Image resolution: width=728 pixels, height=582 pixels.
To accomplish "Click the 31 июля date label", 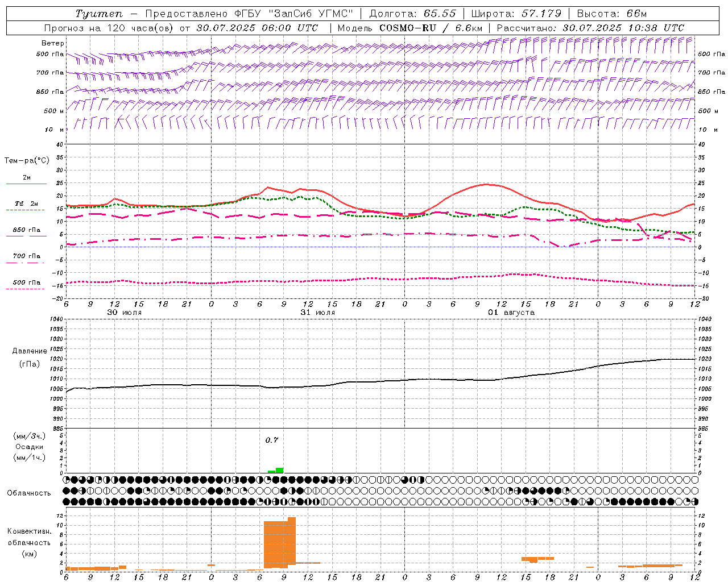I will 318,313.
